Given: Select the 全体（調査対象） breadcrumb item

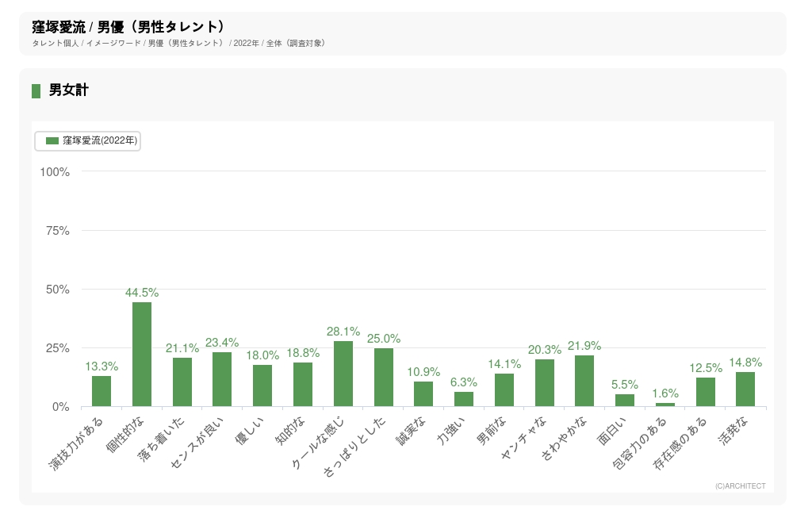Looking at the screenshot, I should coord(296,43).
